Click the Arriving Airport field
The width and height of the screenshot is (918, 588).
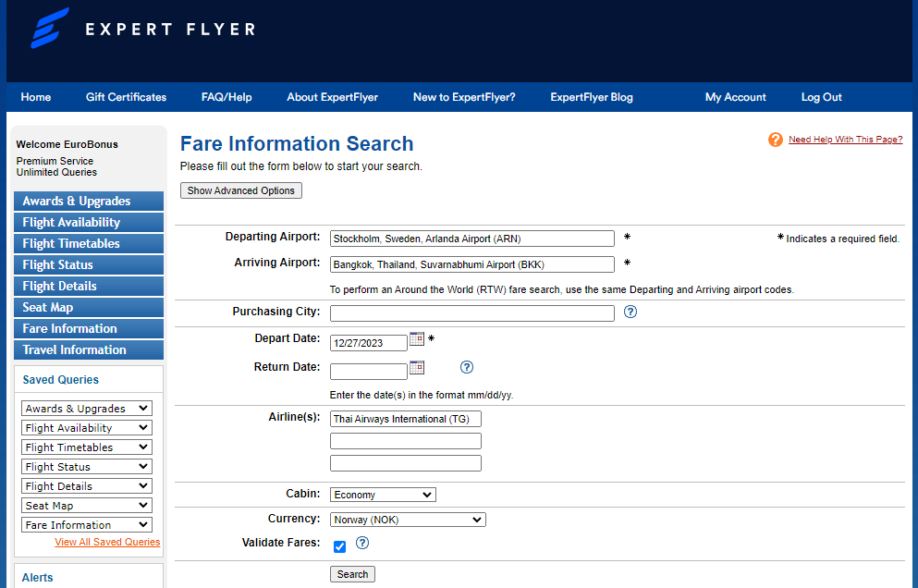click(x=471, y=264)
